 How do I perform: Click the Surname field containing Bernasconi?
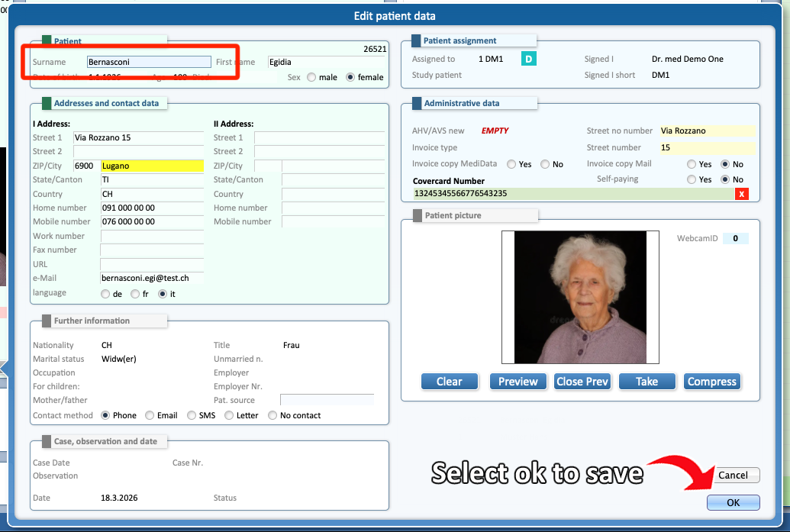(149, 62)
